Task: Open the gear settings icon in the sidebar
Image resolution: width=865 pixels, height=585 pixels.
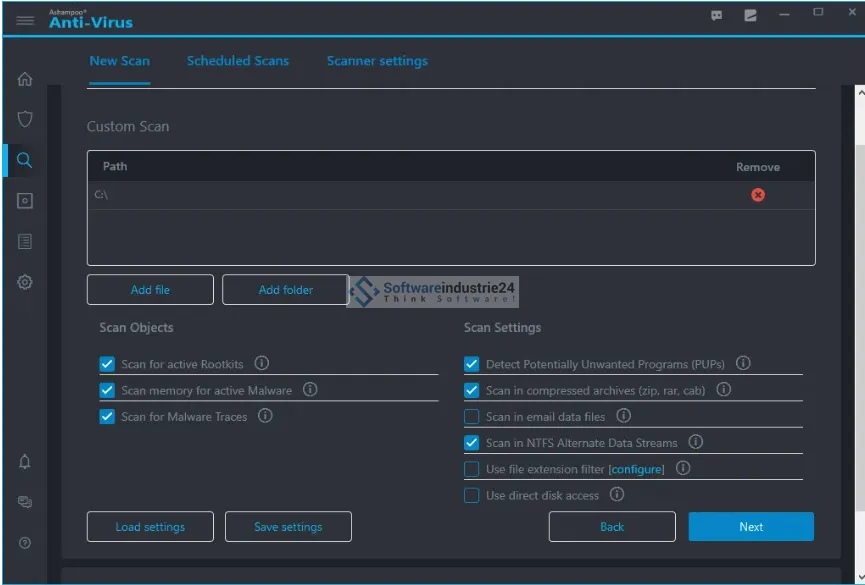Action: 25,282
